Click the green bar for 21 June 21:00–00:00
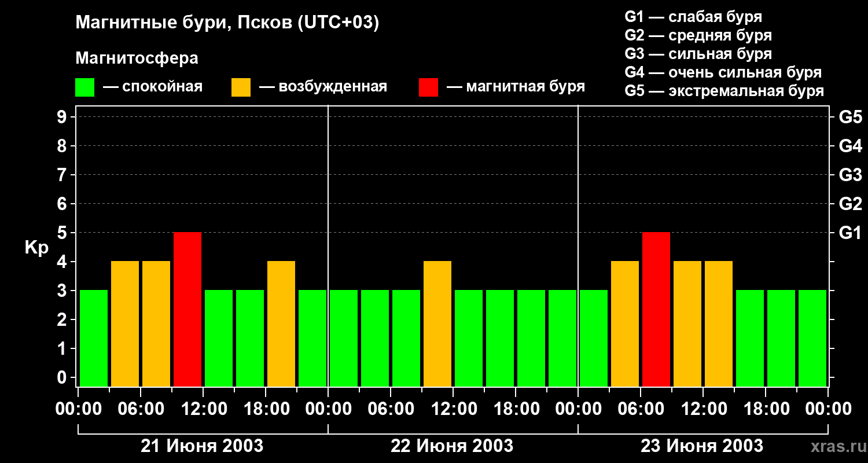Image resolution: width=868 pixels, height=463 pixels. 312,338
